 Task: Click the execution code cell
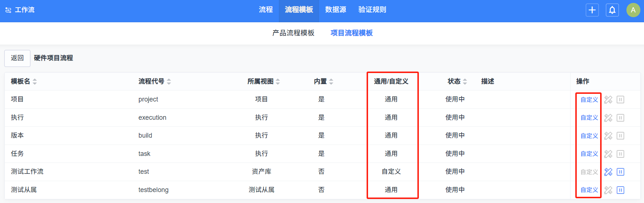pos(152,118)
